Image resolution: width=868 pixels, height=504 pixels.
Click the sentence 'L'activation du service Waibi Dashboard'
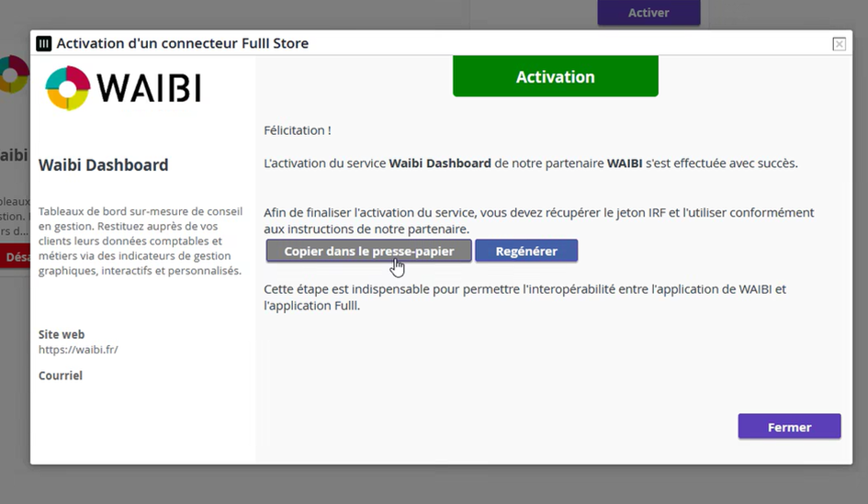[x=531, y=163]
